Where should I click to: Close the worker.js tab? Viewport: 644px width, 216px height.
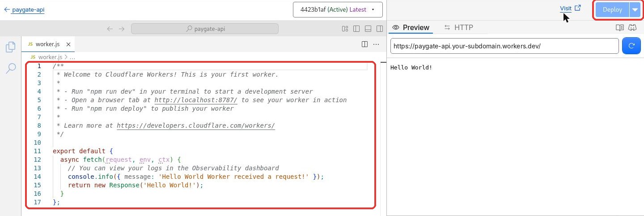[x=68, y=44]
